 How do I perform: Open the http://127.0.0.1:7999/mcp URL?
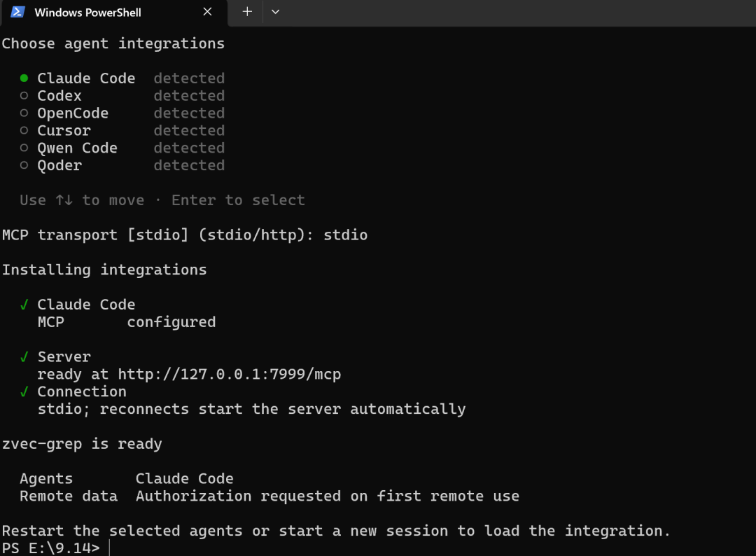coord(230,374)
